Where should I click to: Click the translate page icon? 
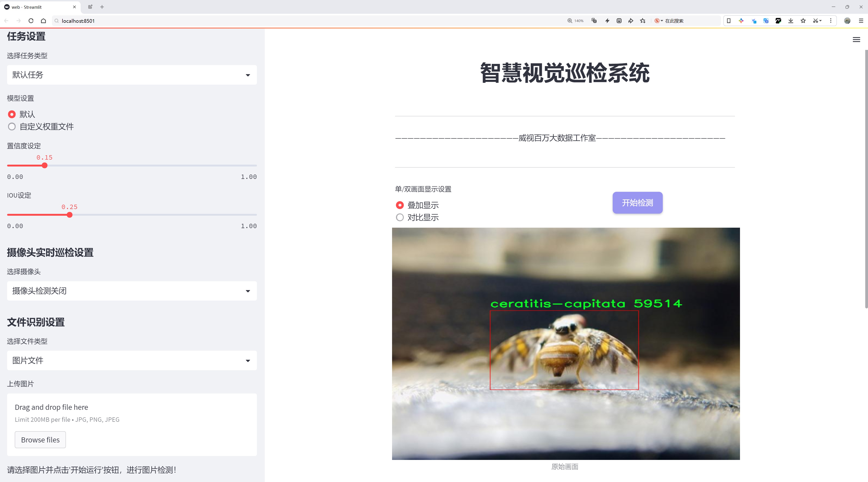594,21
